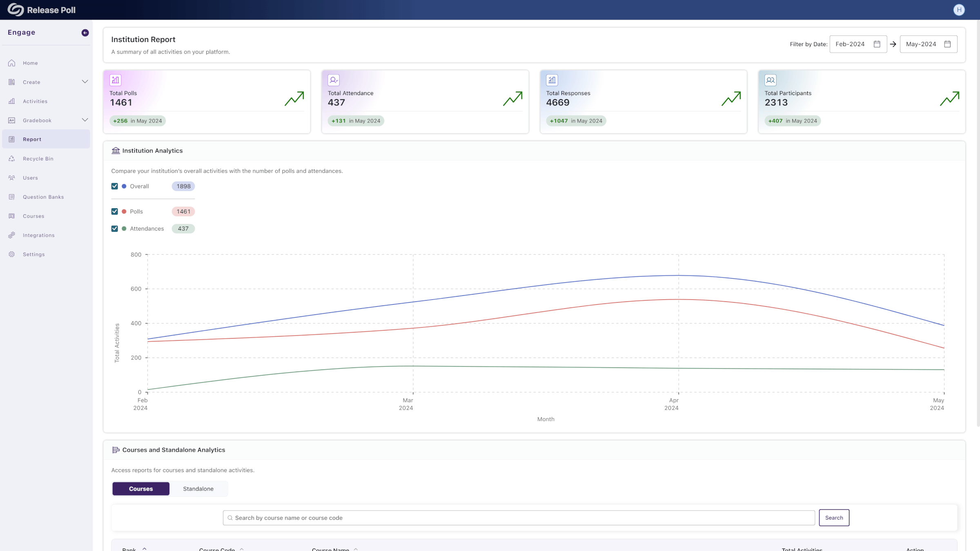Click the blue Overall legend dot
Viewport: 980px width, 551px height.
pyautogui.click(x=124, y=186)
